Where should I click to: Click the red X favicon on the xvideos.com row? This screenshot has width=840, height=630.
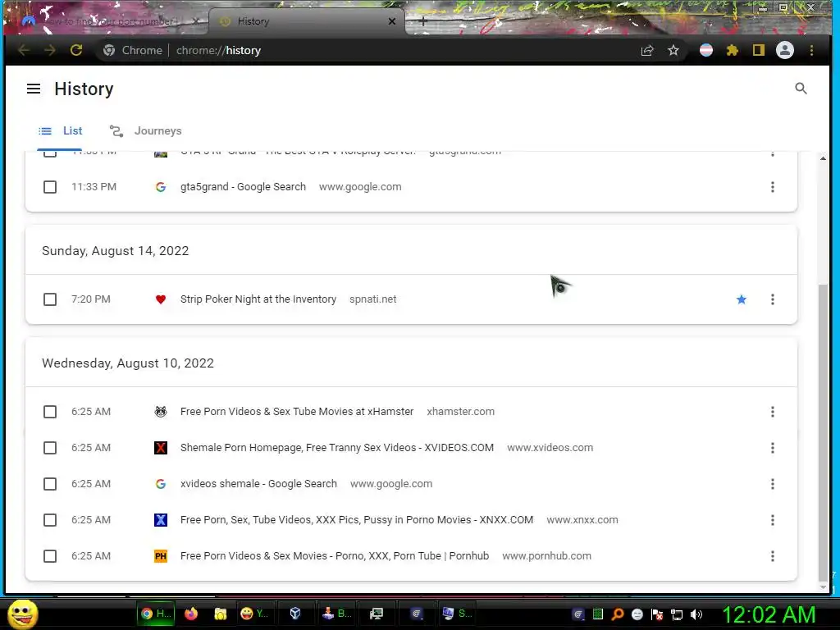pyautogui.click(x=161, y=448)
